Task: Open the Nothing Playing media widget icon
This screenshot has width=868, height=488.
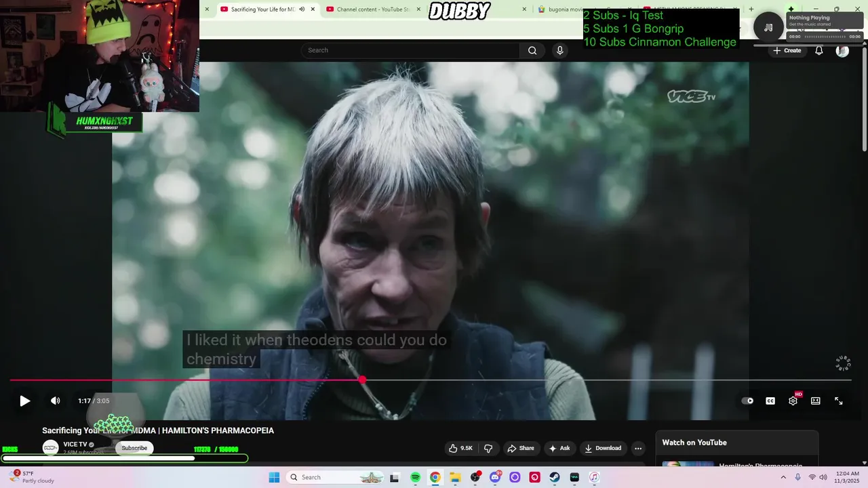Action: coord(768,28)
